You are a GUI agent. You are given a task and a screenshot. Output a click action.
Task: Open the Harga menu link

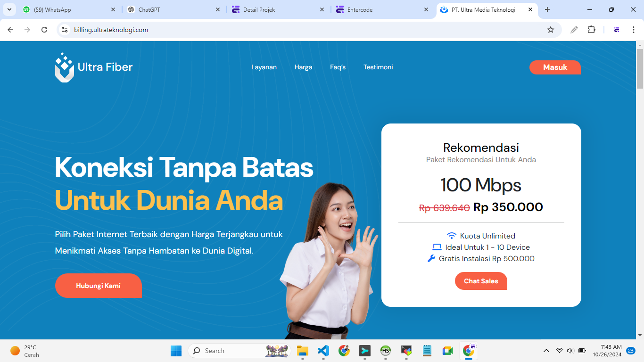point(304,67)
